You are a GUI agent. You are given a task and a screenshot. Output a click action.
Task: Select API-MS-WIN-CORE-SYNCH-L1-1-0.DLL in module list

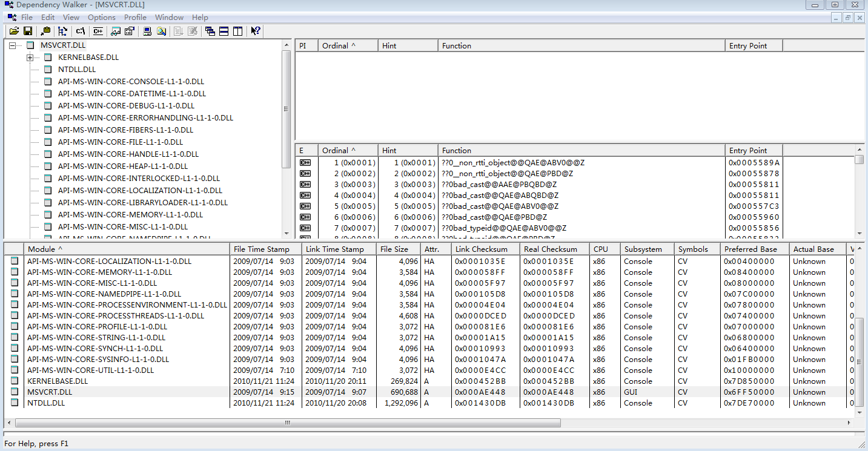[95, 349]
